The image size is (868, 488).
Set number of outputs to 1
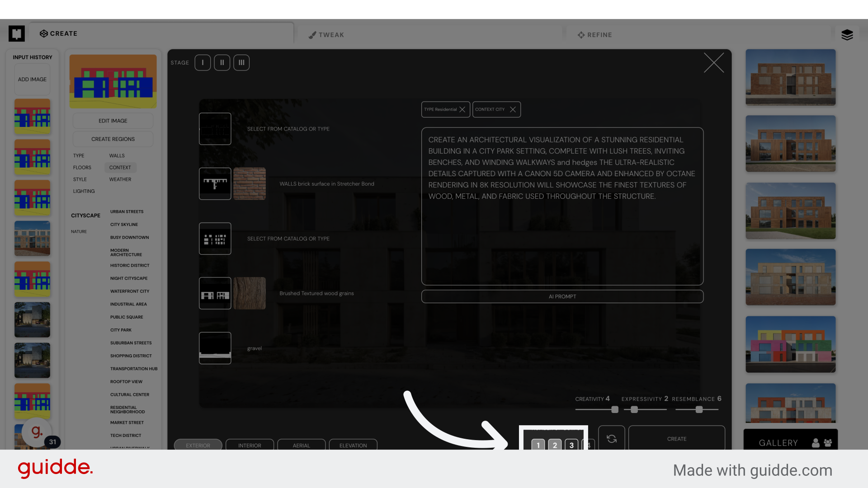538,445
